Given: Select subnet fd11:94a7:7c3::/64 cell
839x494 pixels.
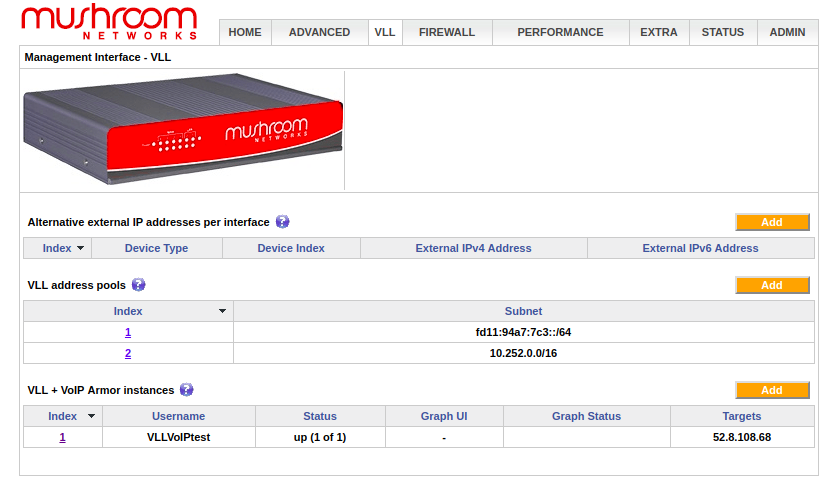Looking at the screenshot, I should point(523,332).
